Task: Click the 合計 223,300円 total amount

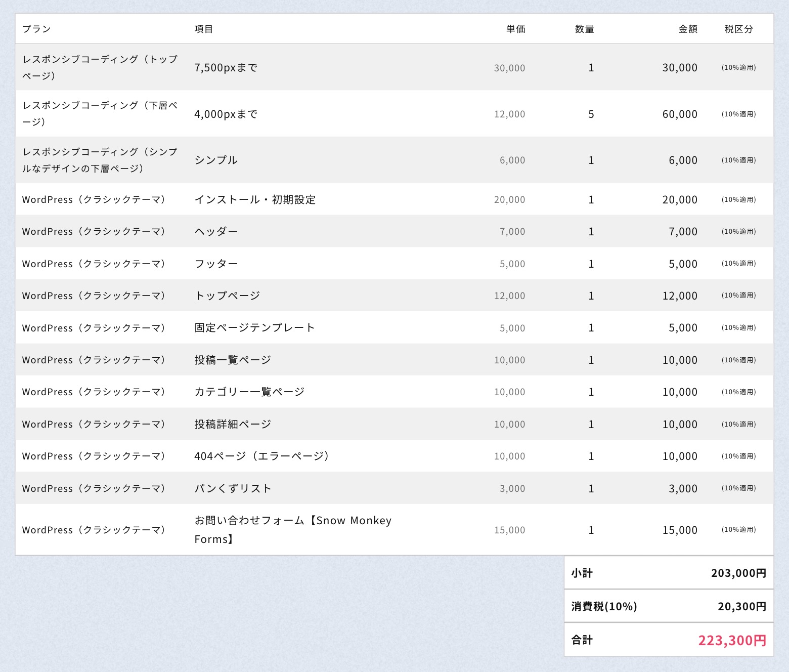Action: [732, 640]
